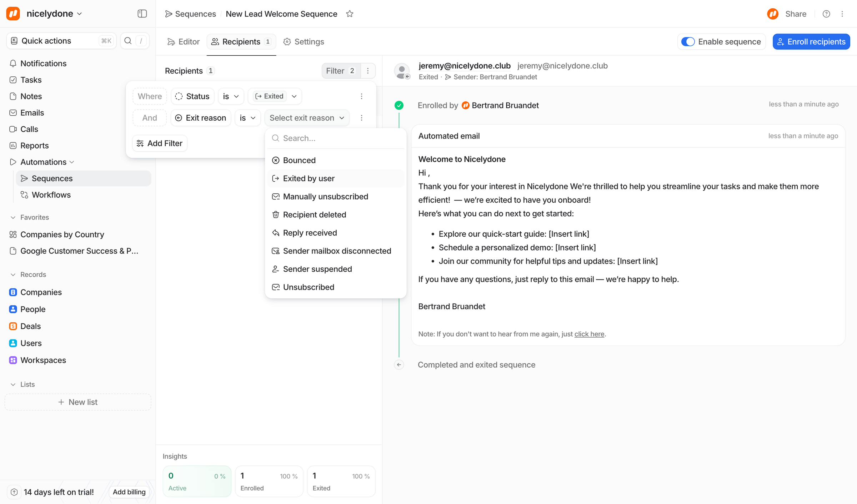Switch to the Recipients tab
857x504 pixels.
241,41
